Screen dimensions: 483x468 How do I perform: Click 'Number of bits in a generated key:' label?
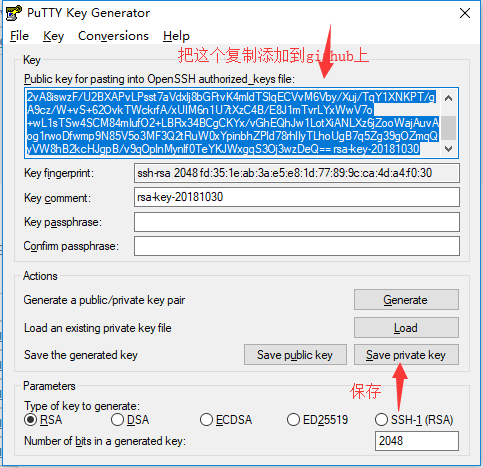[x=105, y=441]
